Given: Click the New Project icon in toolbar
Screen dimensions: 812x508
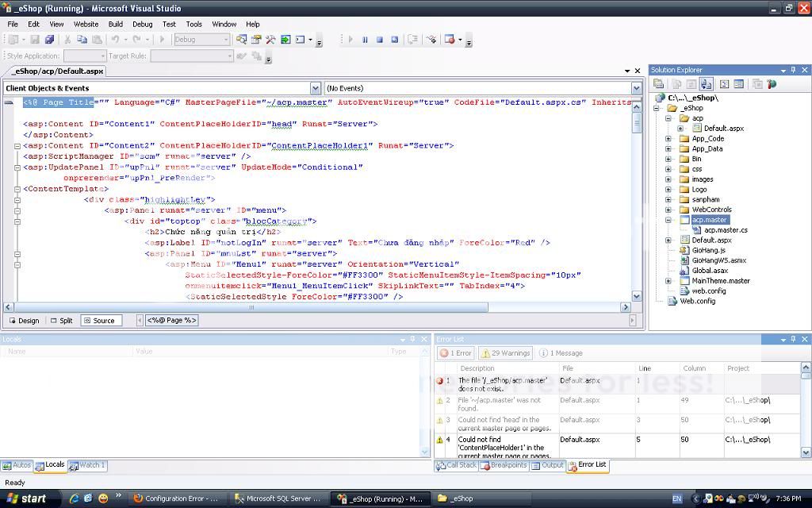Looking at the screenshot, I should (x=13, y=40).
